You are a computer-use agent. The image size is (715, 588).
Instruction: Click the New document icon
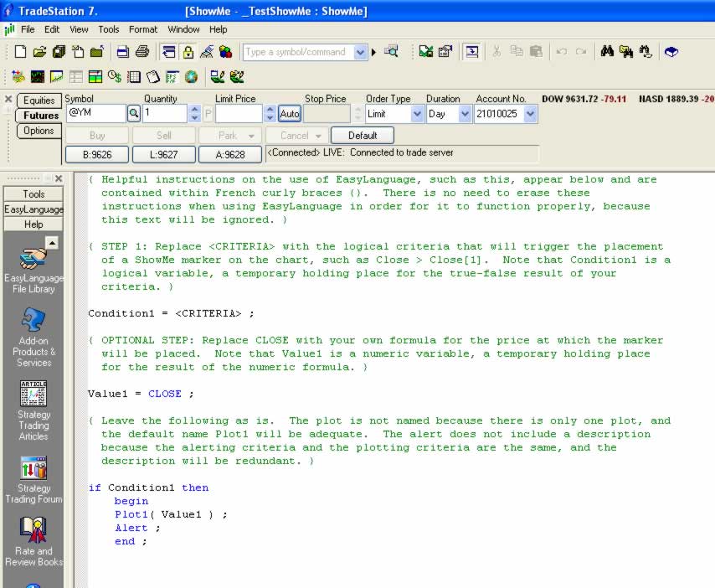point(20,52)
